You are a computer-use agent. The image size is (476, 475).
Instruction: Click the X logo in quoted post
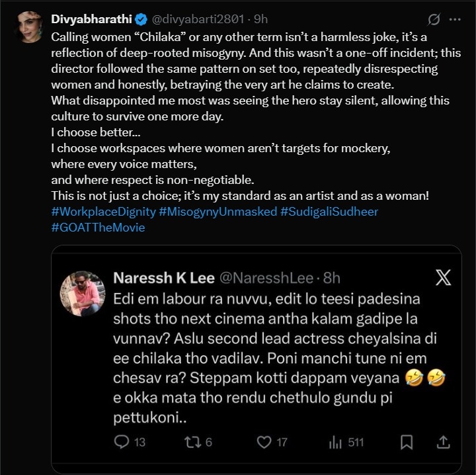click(443, 278)
